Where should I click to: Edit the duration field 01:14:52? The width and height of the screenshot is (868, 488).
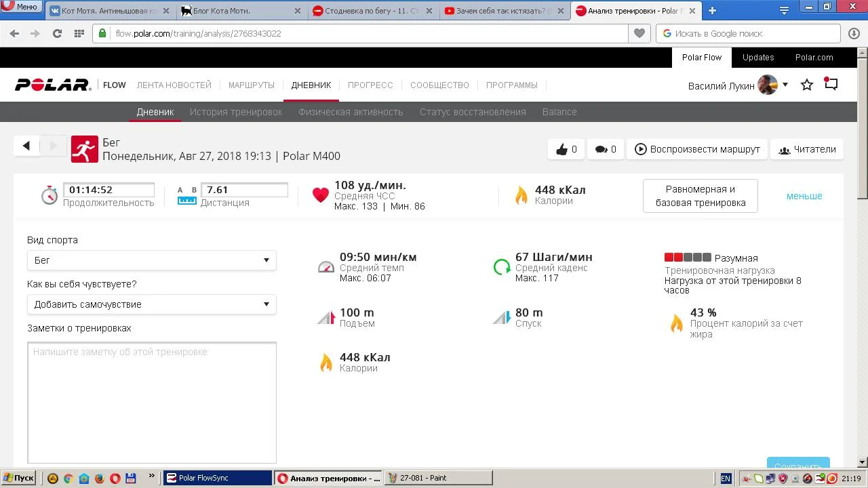click(108, 190)
